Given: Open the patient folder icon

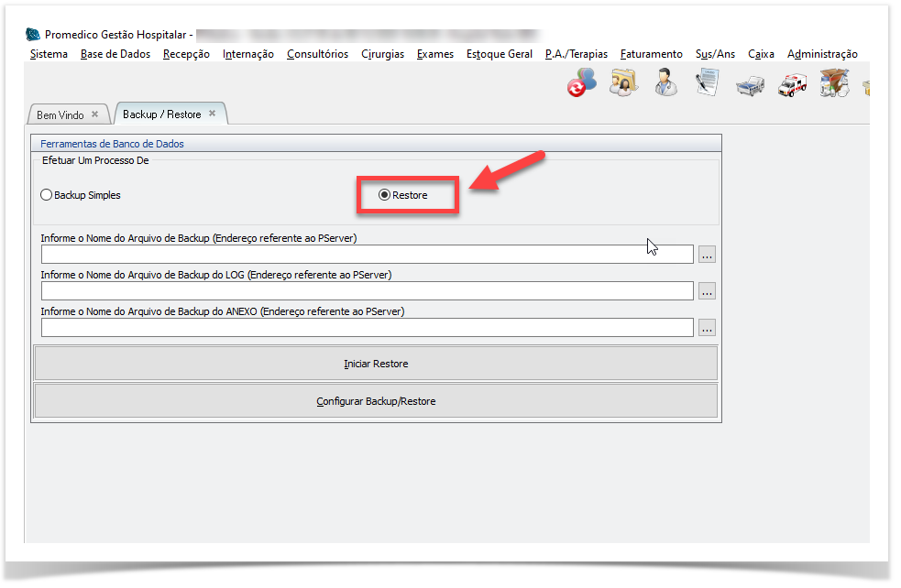Looking at the screenshot, I should [x=624, y=84].
